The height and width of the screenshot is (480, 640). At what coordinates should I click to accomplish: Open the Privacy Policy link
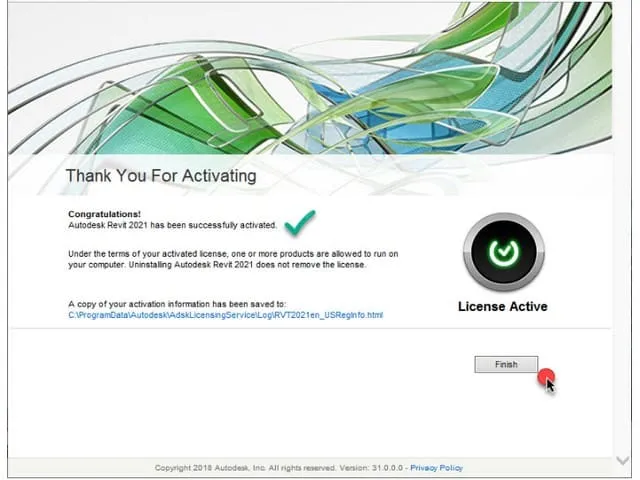[436, 468]
